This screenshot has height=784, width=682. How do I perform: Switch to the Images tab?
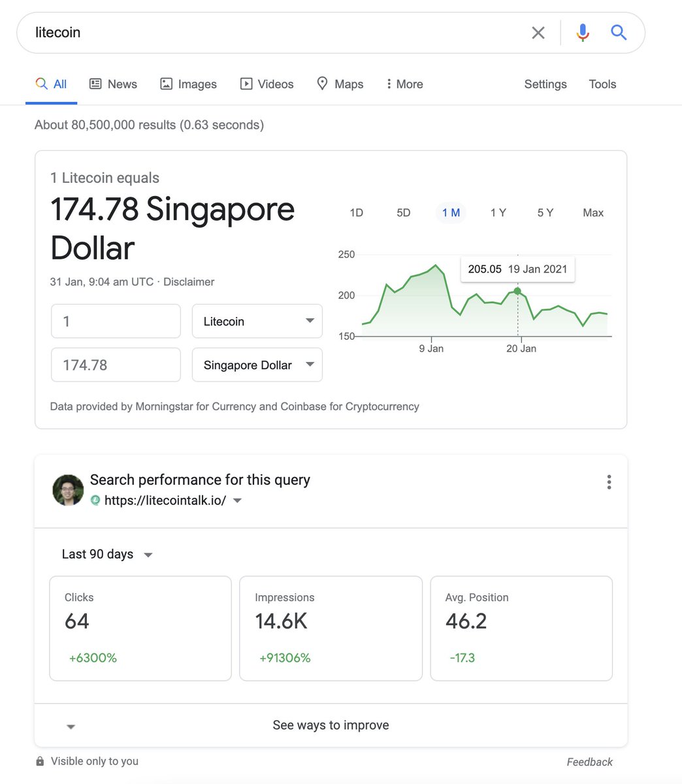click(188, 84)
